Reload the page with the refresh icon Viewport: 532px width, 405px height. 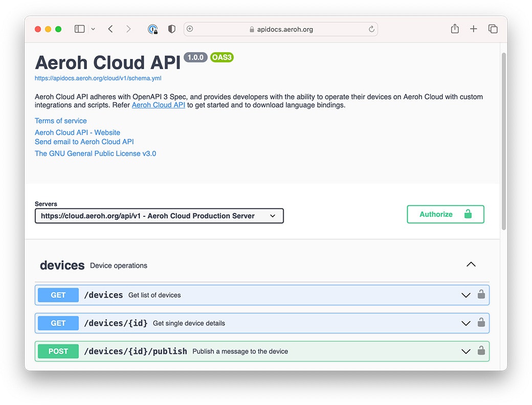(x=371, y=29)
